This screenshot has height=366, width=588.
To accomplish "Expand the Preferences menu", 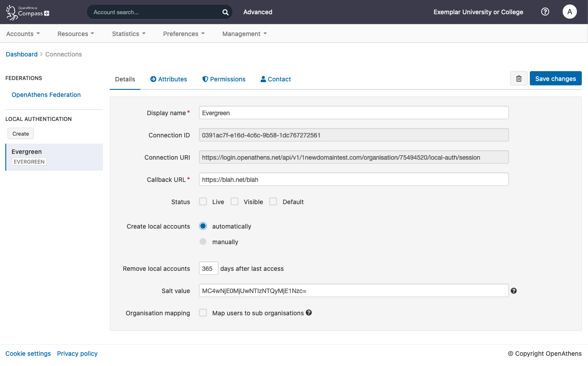I will [x=183, y=33].
